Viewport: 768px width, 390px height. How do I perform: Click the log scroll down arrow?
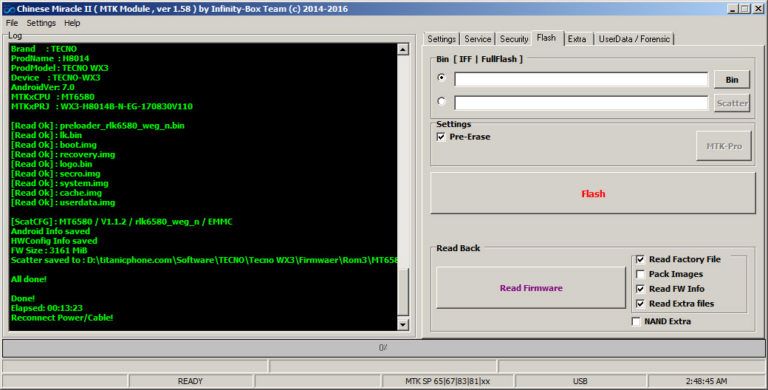403,324
